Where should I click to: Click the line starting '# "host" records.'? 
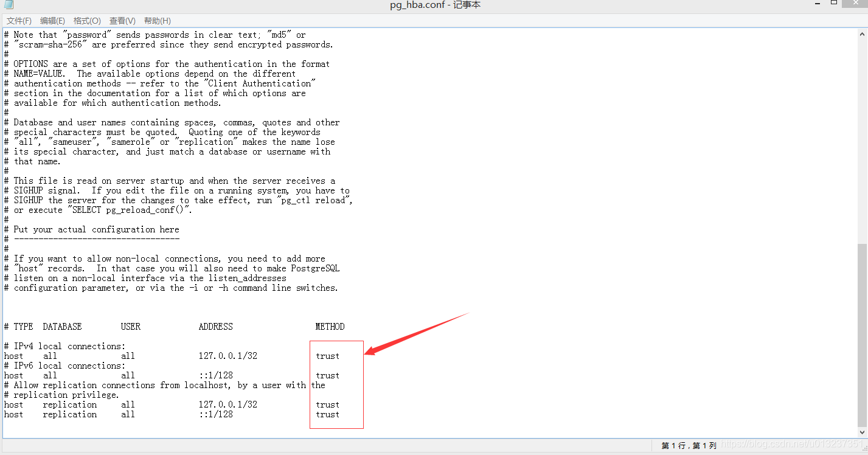click(x=172, y=268)
